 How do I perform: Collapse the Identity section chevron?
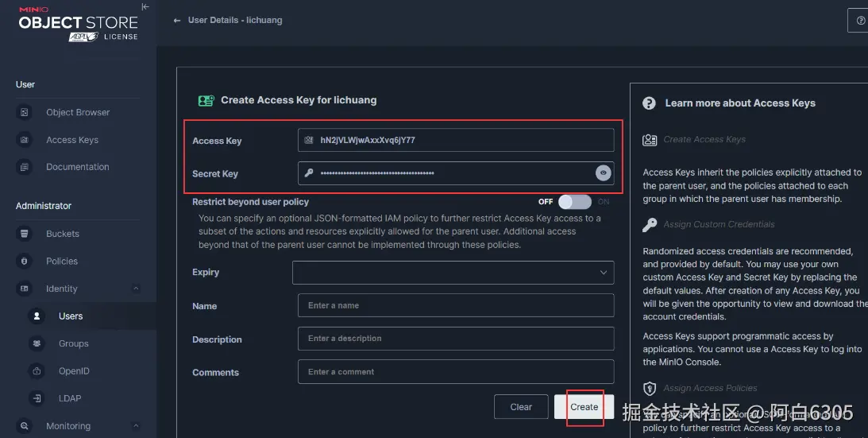136,289
